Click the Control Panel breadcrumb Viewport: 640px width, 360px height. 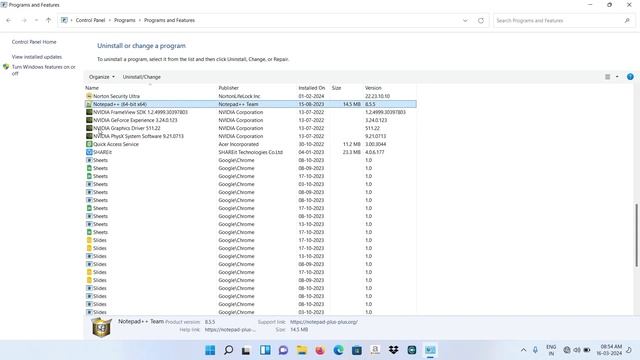coord(90,20)
